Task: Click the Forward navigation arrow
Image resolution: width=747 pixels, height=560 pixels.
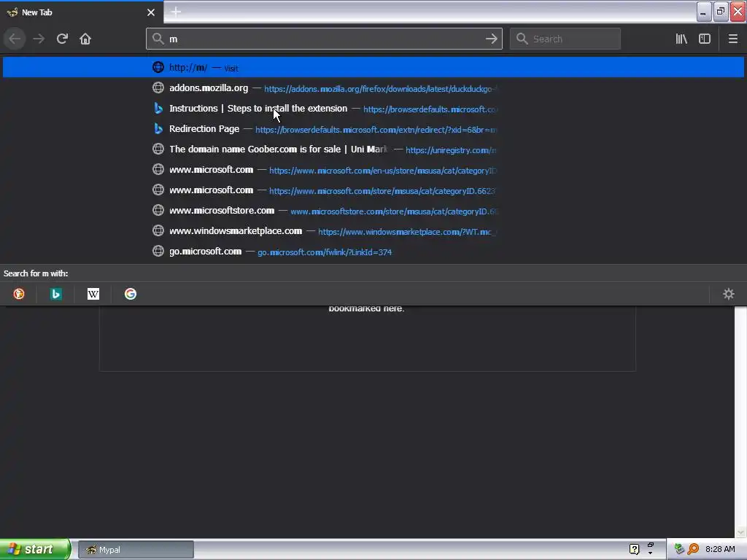Action: click(x=39, y=39)
